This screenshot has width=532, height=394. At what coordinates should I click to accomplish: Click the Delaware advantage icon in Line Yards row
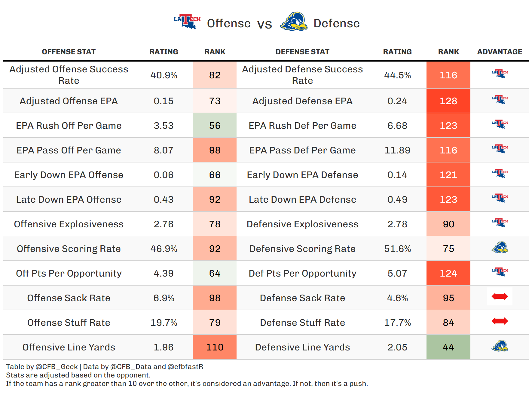pyautogui.click(x=500, y=346)
